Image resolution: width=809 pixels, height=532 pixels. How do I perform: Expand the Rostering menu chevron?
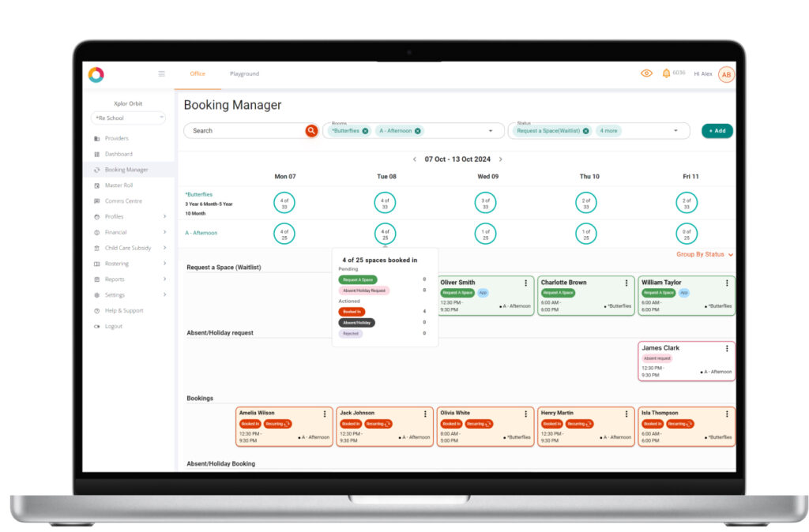(x=164, y=264)
